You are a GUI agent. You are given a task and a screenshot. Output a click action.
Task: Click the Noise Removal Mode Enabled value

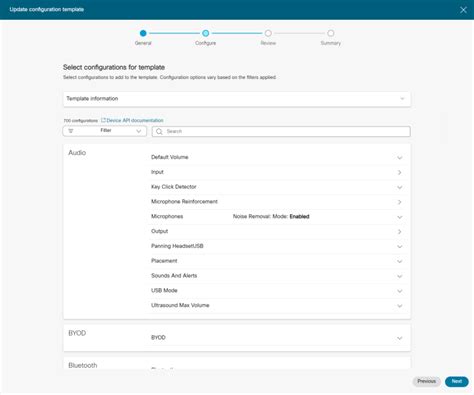click(271, 217)
